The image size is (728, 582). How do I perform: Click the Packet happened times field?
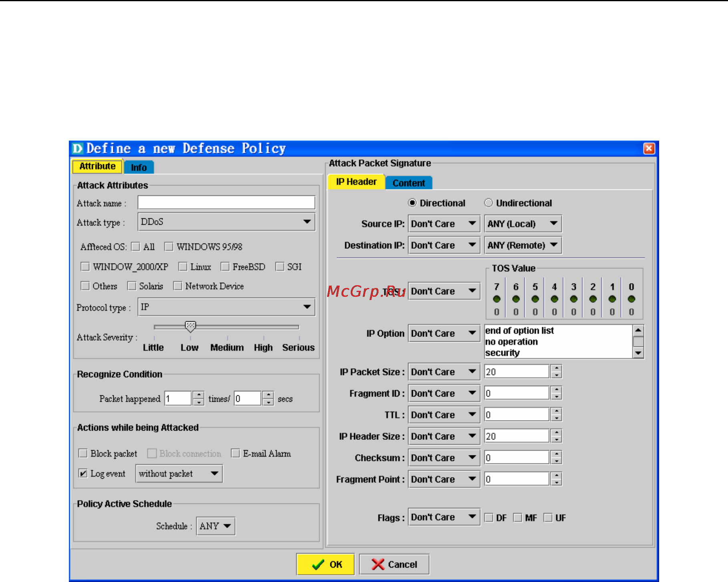tap(178, 398)
